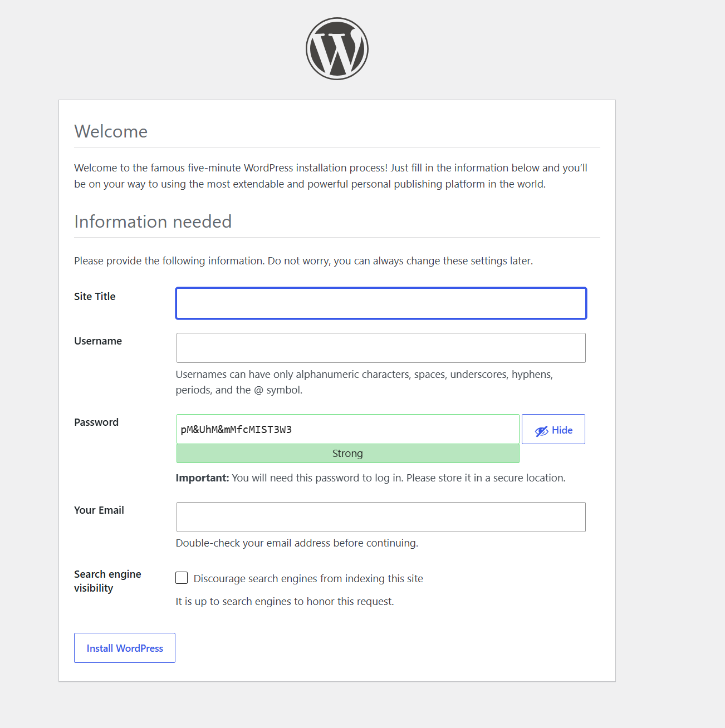Click the Discourage search engines label text

(308, 579)
